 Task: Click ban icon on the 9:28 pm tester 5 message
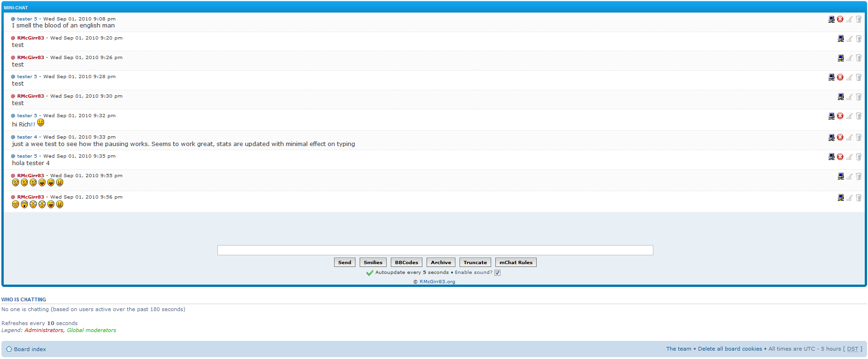(840, 77)
